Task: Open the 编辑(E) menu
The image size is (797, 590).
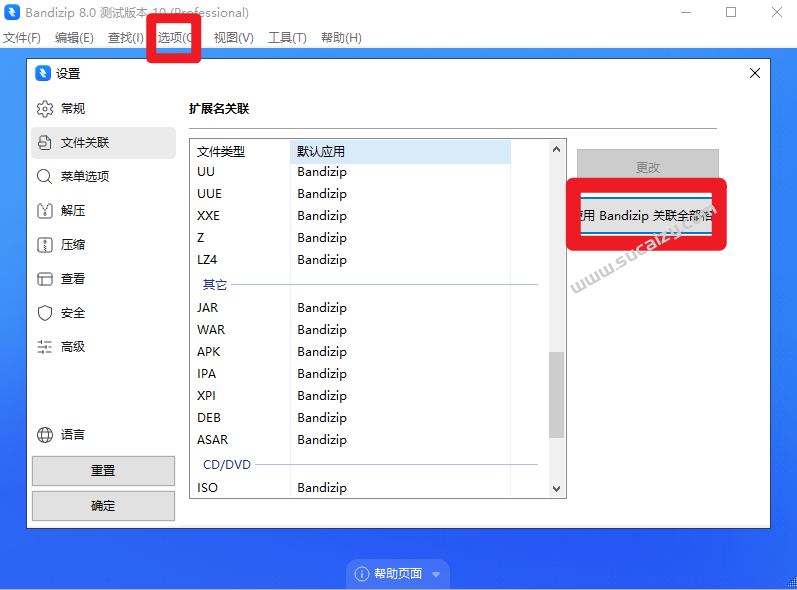Action: [x=74, y=38]
